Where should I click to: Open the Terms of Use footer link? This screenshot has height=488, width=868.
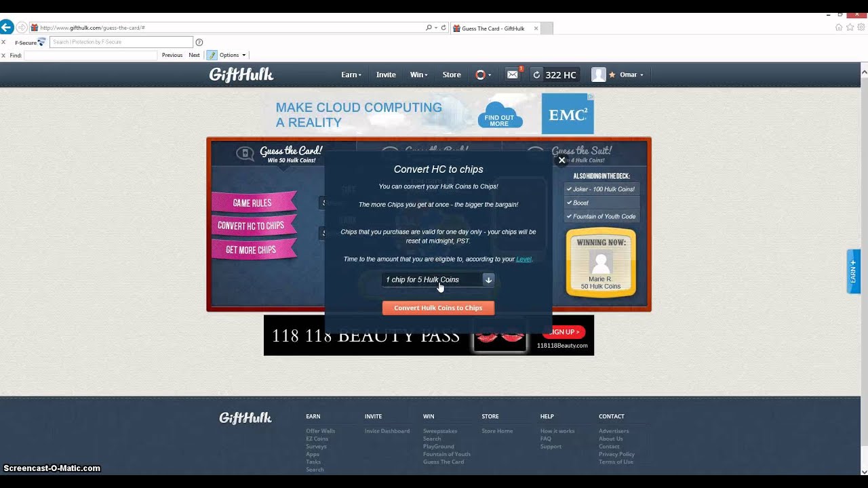[616, 462]
